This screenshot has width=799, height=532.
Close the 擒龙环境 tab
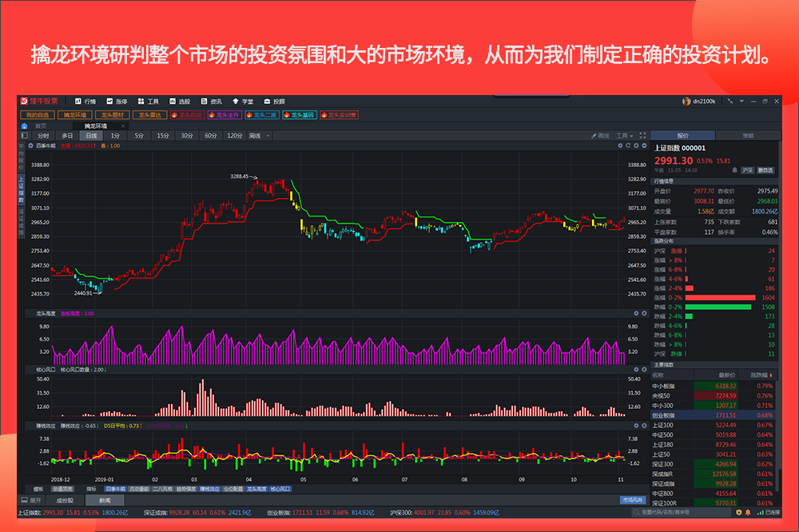(x=123, y=126)
